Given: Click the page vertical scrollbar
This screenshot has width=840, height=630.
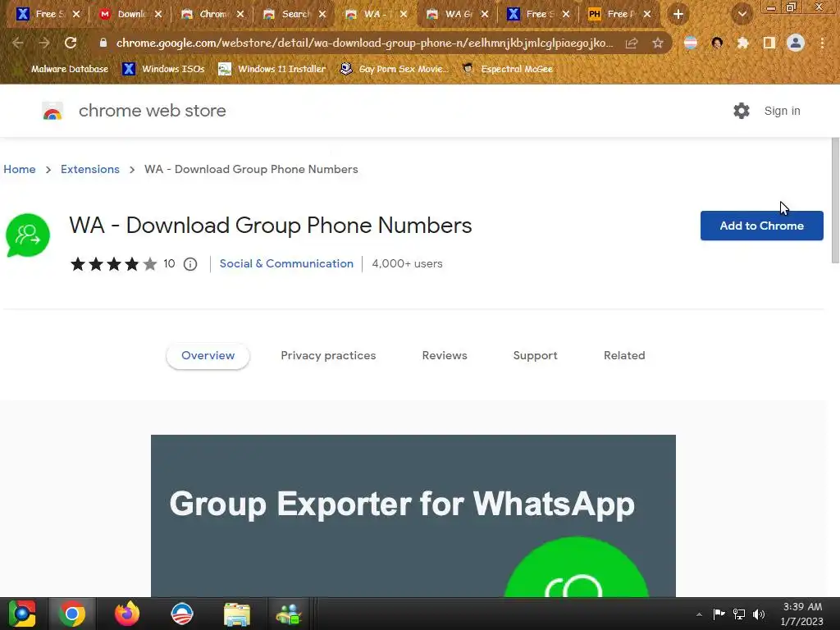Looking at the screenshot, I should tap(835, 200).
